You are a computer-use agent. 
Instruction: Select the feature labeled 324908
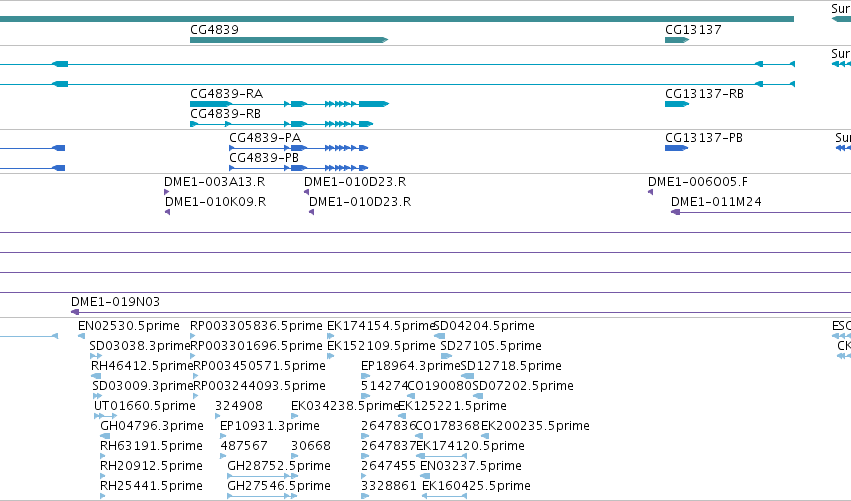[239, 406]
